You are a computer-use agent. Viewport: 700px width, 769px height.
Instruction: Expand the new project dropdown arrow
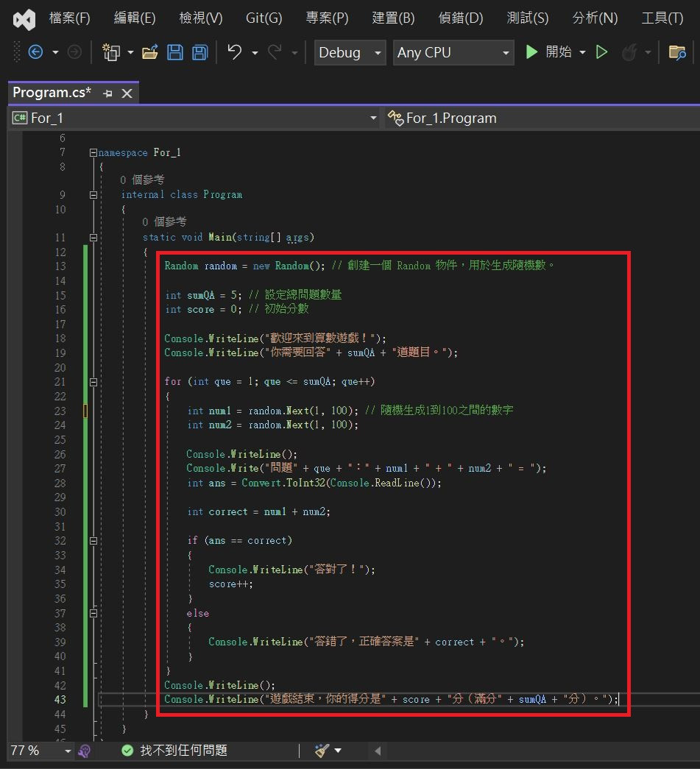click(x=130, y=52)
